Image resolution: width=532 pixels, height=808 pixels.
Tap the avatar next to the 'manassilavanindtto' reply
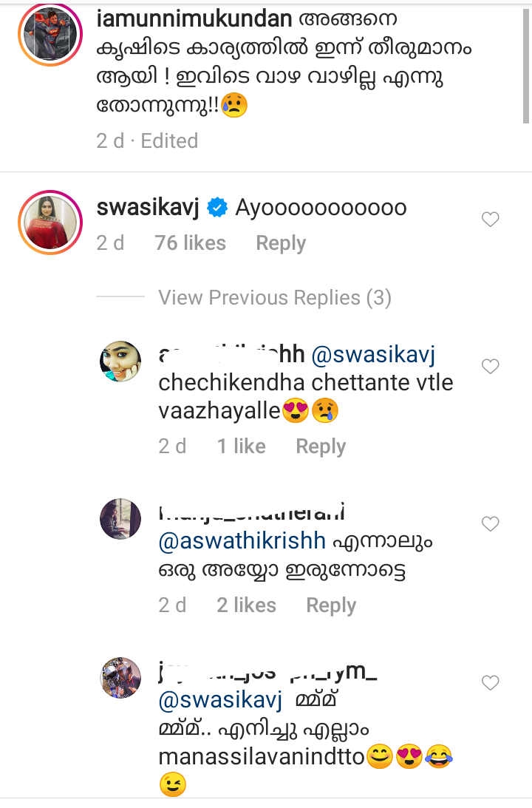[x=120, y=677]
